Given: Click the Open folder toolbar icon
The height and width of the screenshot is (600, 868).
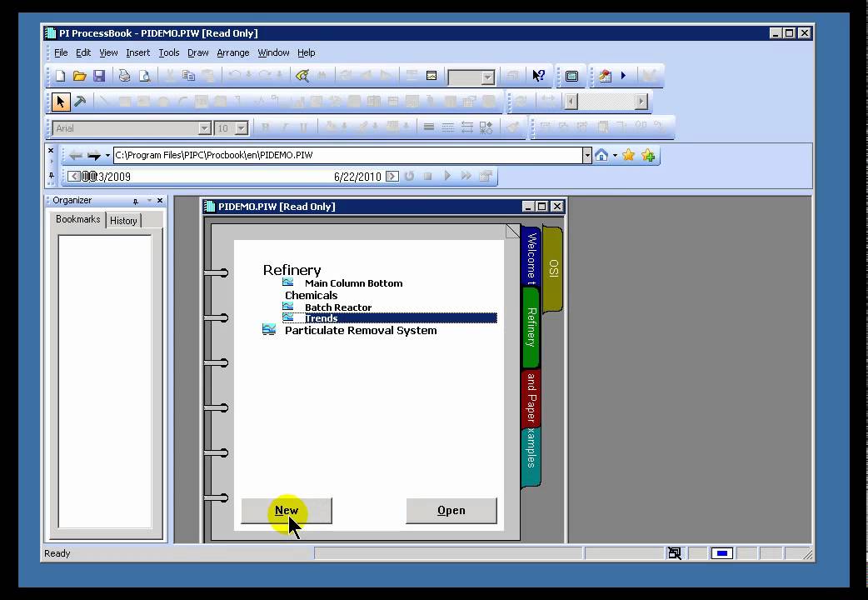Looking at the screenshot, I should tap(80, 76).
